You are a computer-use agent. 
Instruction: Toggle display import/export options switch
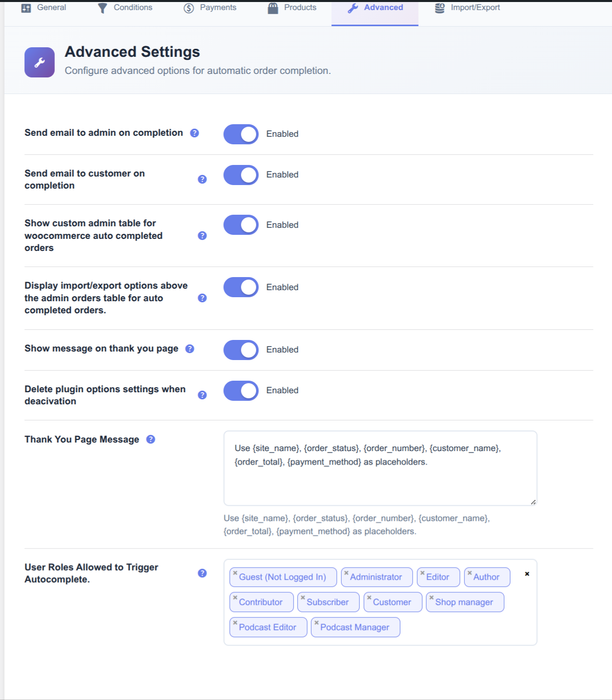[x=241, y=287]
